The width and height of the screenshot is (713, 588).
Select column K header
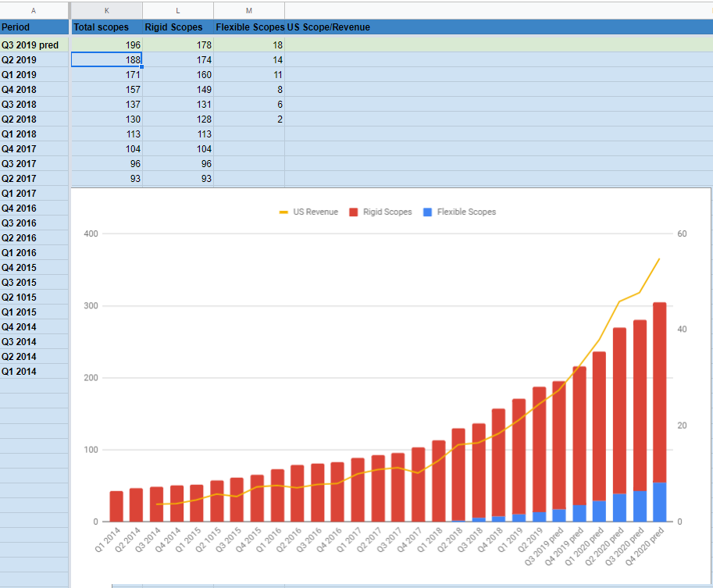tap(106, 10)
